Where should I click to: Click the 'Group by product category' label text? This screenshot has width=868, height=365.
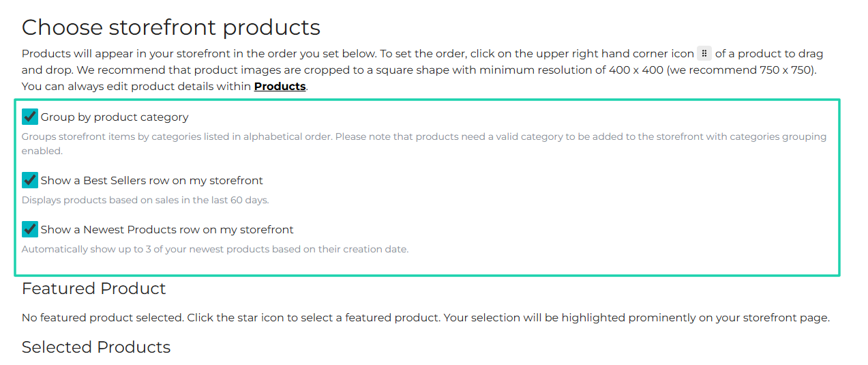pyautogui.click(x=115, y=117)
